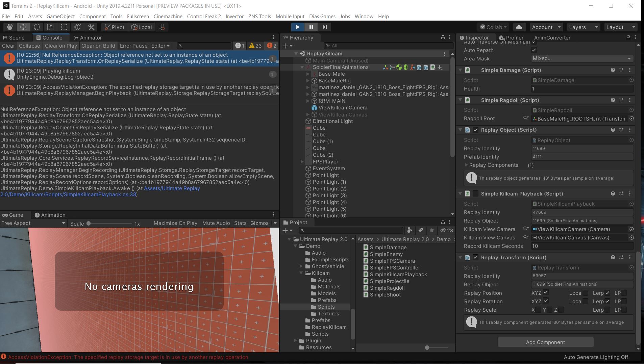Open Area Mask dropdown
Image resolution: width=644 pixels, height=364 pixels.
(x=582, y=58)
